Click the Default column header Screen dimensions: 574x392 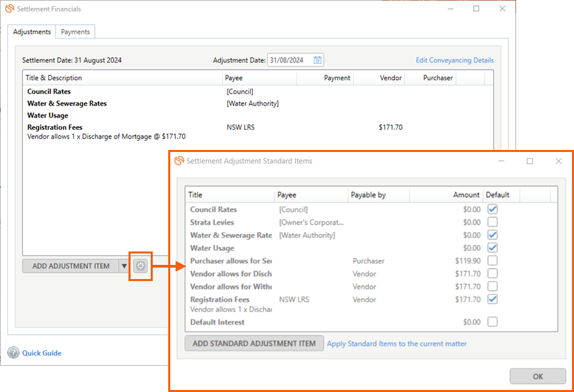501,194
